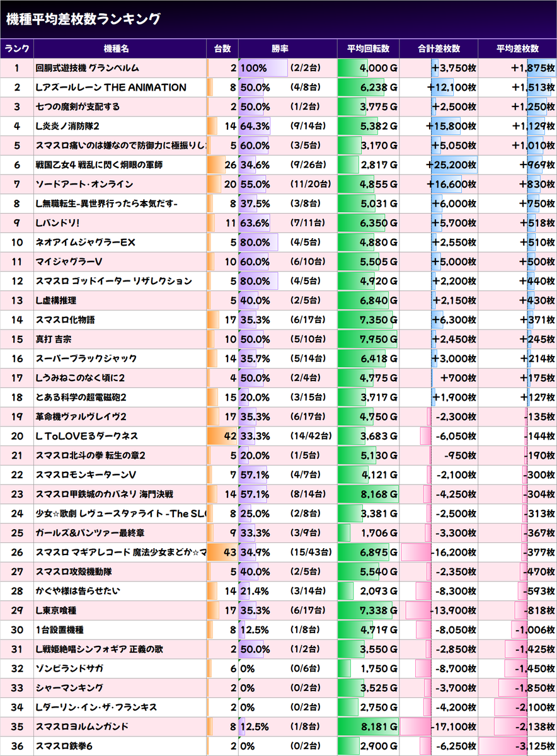
Task: Select かぐや様は告らせたい machine name
Action: 78,591
